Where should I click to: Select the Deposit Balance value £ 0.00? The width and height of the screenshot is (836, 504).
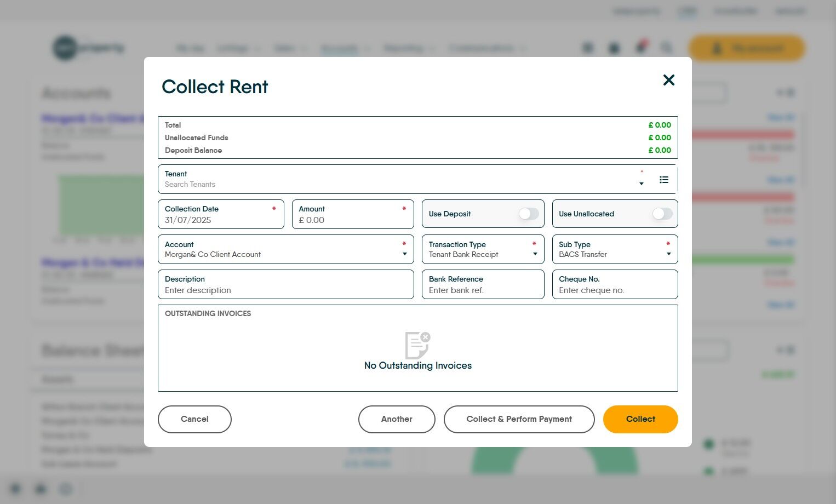click(x=660, y=150)
